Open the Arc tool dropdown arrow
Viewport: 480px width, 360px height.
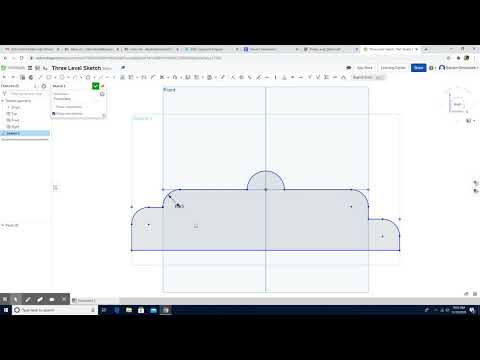click(x=81, y=77)
